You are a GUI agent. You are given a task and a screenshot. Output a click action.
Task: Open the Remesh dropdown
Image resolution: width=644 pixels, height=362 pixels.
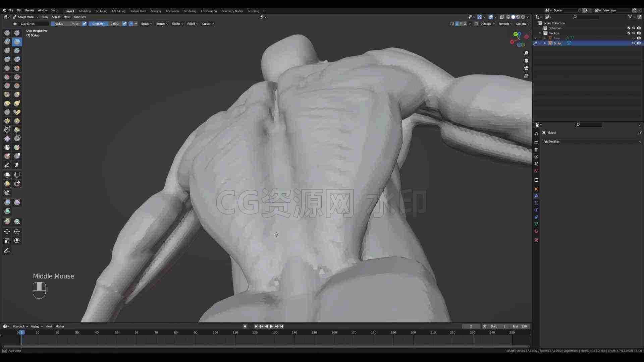pyautogui.click(x=505, y=24)
